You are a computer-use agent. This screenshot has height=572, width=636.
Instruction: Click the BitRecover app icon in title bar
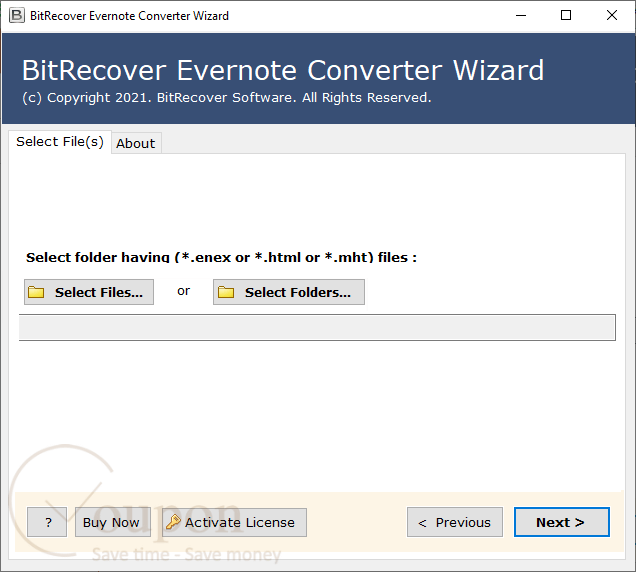17,15
